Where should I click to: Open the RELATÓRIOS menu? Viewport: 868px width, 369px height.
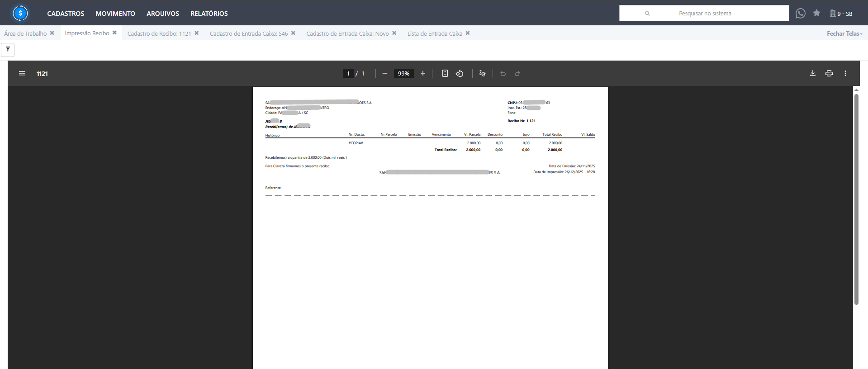click(209, 14)
